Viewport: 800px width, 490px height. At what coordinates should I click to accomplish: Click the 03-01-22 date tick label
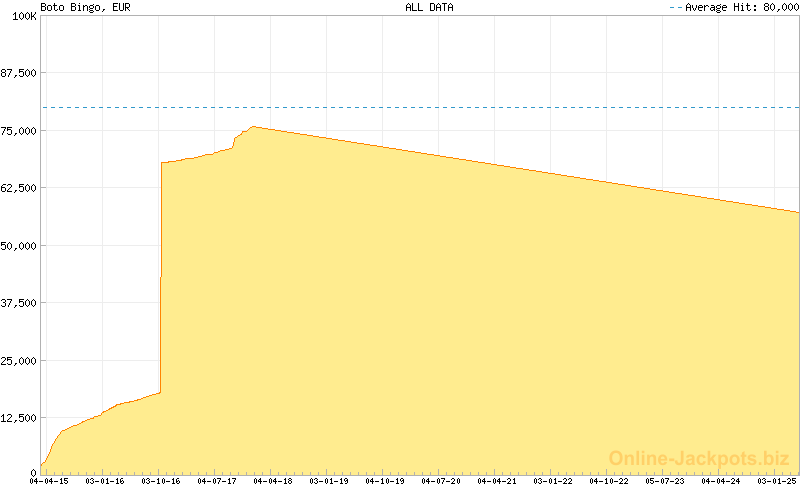tap(553, 481)
